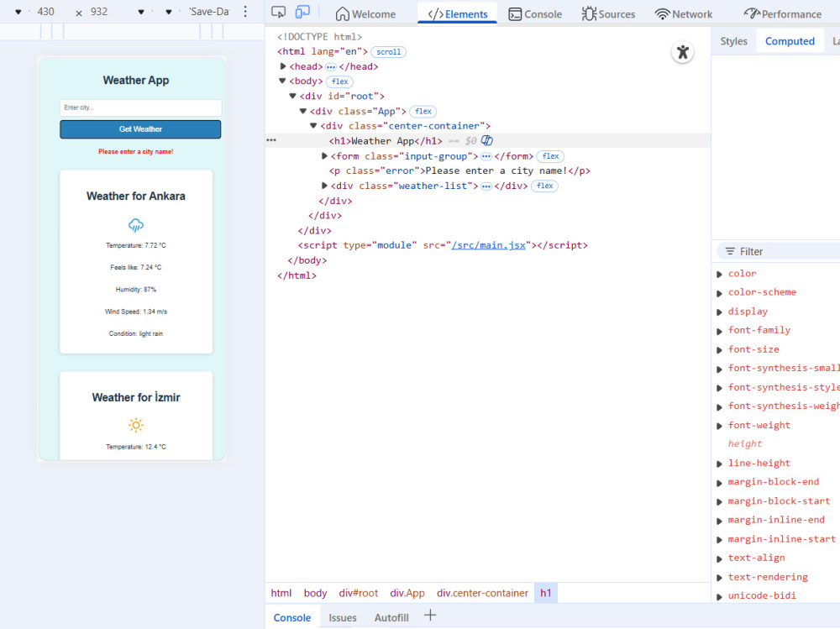This screenshot has width=840, height=629.
Task: Expand the form input-group node
Action: pos(324,156)
